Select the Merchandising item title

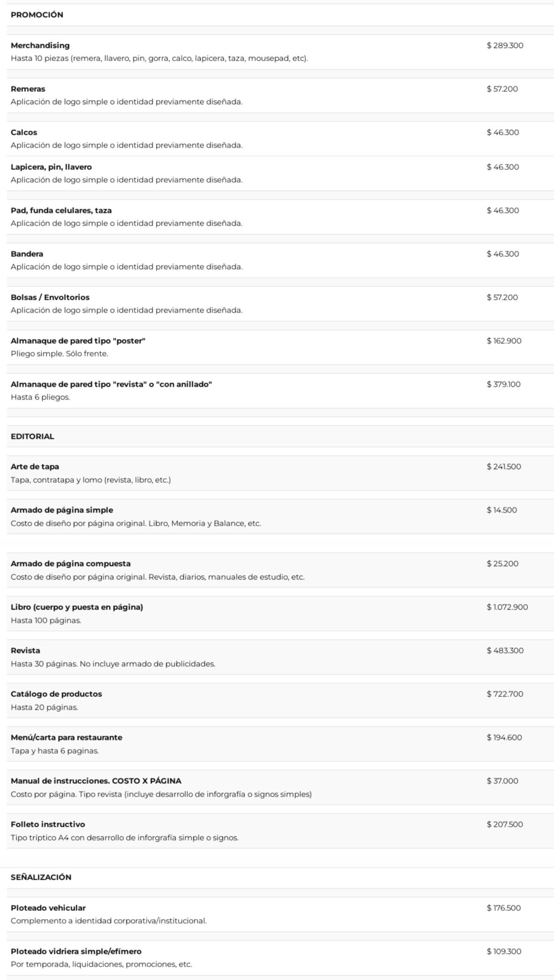[40, 45]
